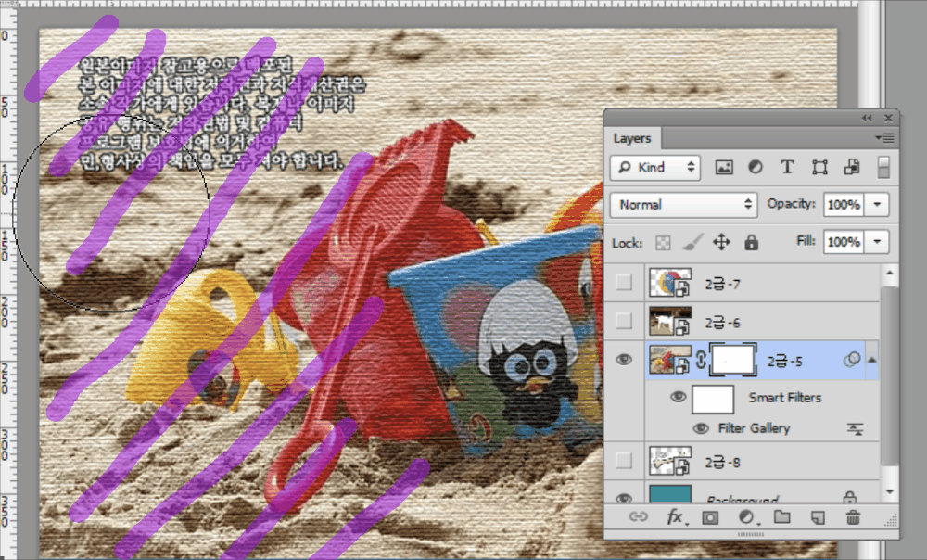Show layer 2급-6 visibility box
927x560 pixels.
pyautogui.click(x=624, y=321)
